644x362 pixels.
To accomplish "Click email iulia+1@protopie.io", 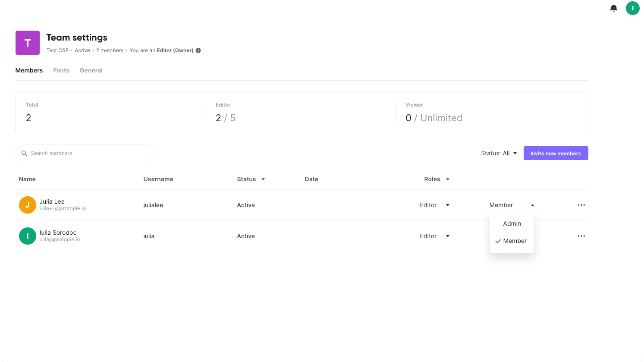I will [x=63, y=208].
